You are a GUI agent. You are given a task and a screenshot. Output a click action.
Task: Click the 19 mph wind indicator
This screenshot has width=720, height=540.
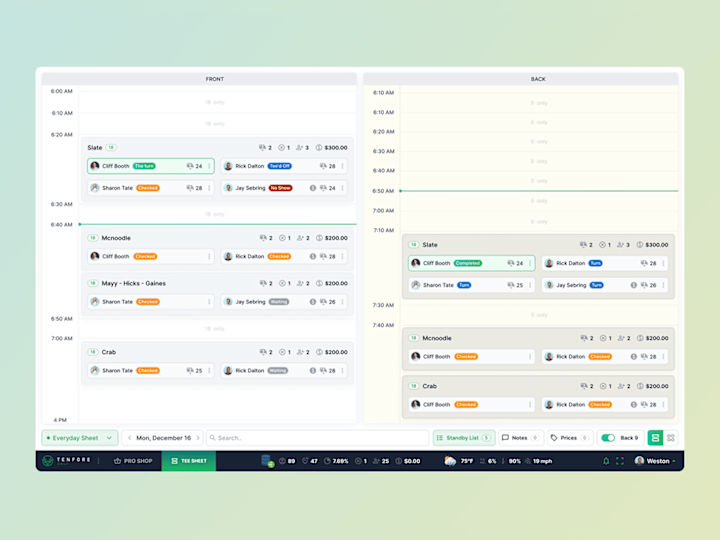pyautogui.click(x=539, y=461)
